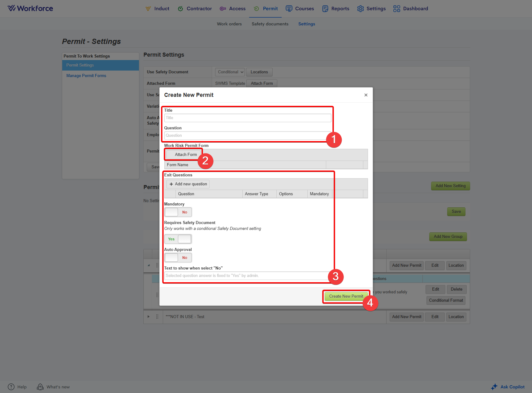Open the Dashboard grid icon
The width and height of the screenshot is (532, 393).
(x=396, y=9)
